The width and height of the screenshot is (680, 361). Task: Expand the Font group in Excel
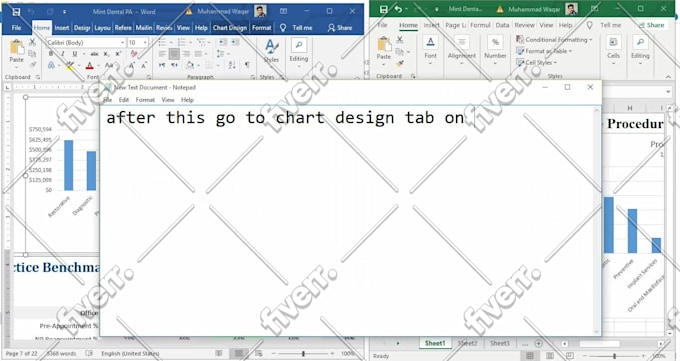tap(430, 50)
